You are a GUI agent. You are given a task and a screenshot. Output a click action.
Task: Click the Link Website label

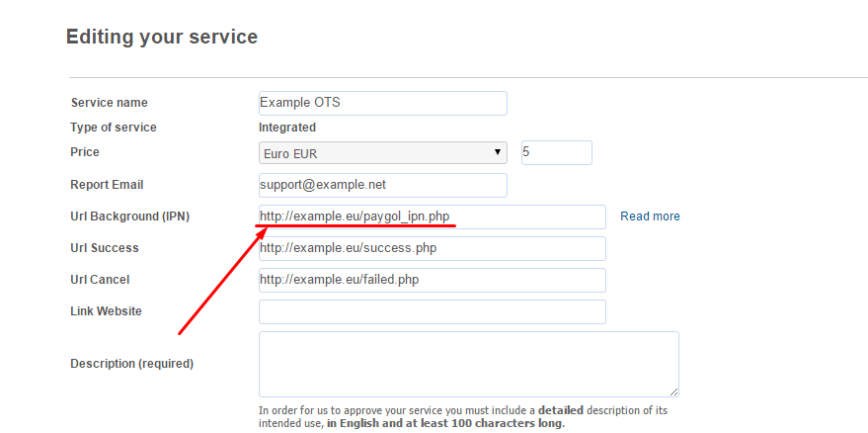[x=106, y=311]
